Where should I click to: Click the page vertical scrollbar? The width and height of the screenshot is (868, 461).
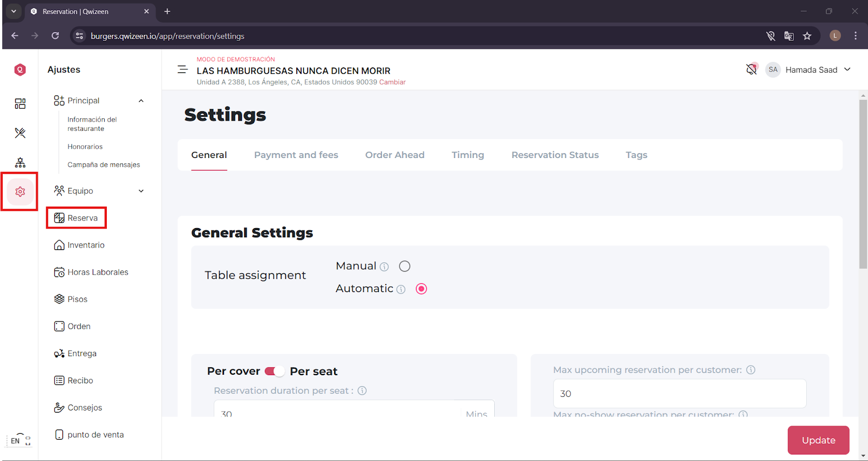tap(863, 185)
